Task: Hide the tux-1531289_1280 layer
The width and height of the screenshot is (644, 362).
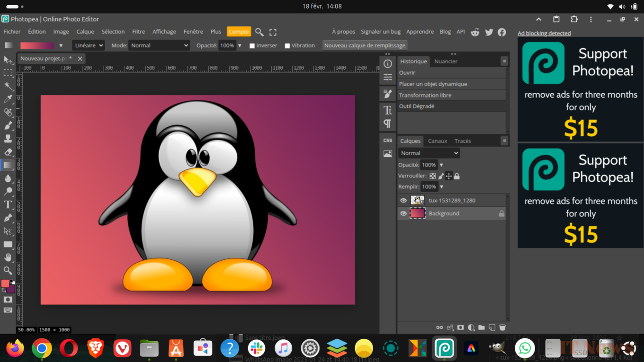Action: pos(403,201)
